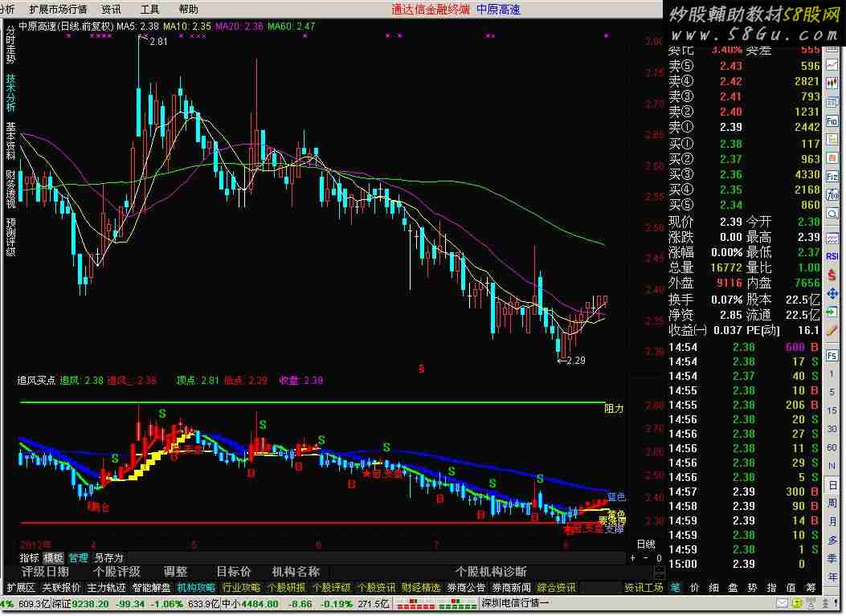
Task: Select the 筹 chip distribution tab
Action: [811, 587]
